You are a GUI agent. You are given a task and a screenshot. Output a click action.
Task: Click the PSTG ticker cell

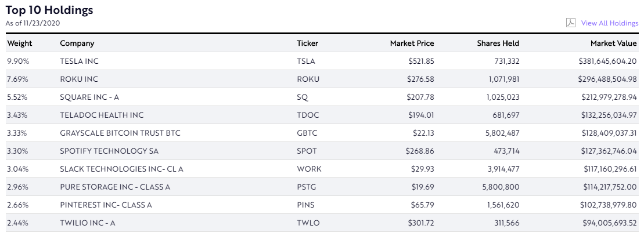click(307, 187)
